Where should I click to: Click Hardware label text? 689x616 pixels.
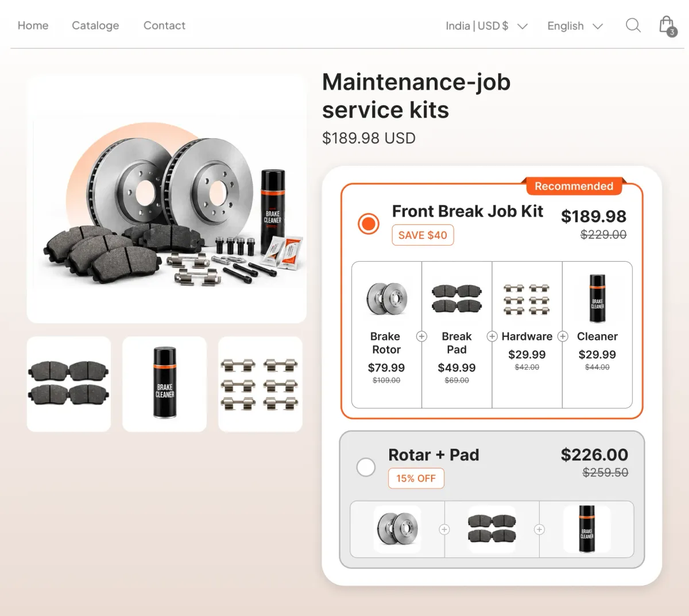tap(527, 336)
